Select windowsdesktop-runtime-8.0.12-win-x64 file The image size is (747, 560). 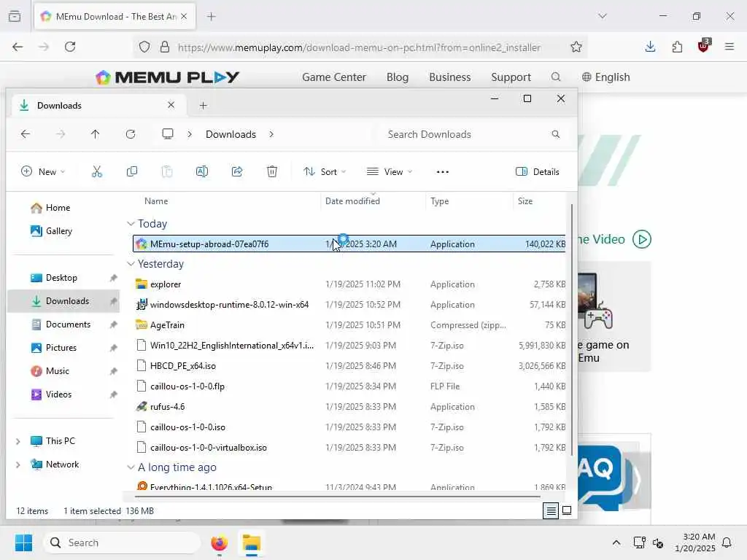tap(349, 305)
